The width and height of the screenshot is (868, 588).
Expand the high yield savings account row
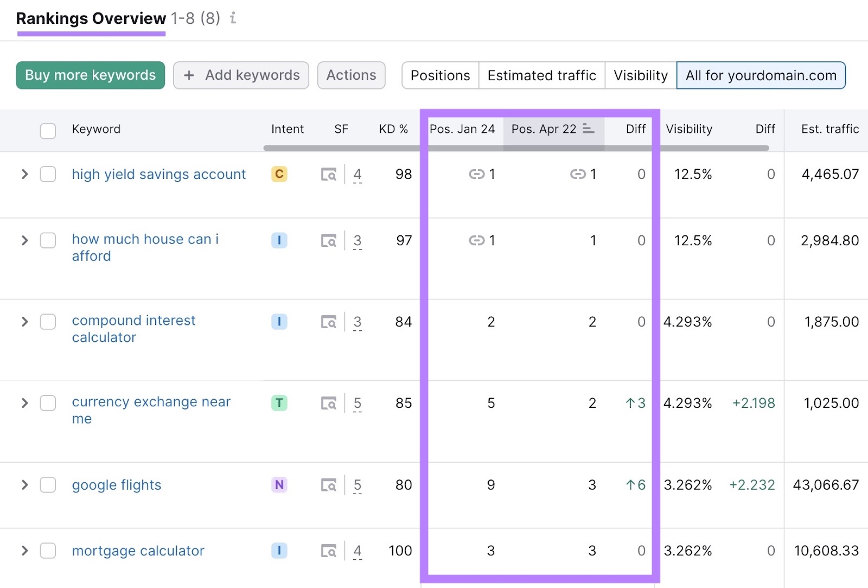(x=24, y=174)
